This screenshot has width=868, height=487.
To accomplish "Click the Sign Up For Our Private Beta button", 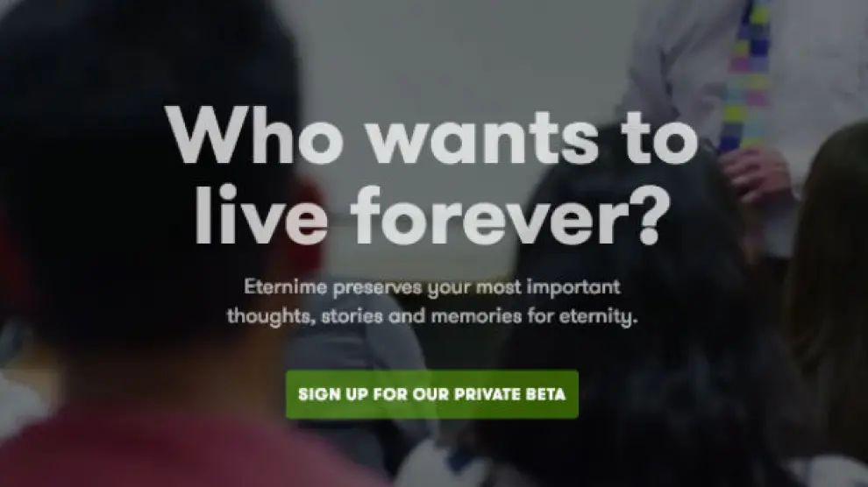I will (x=431, y=394).
